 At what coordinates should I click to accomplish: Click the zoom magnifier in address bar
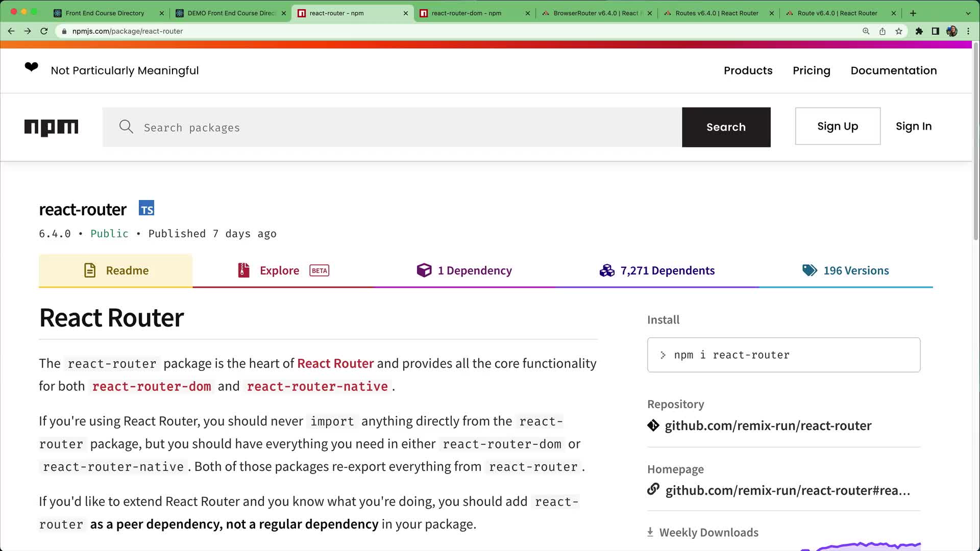[x=866, y=31]
